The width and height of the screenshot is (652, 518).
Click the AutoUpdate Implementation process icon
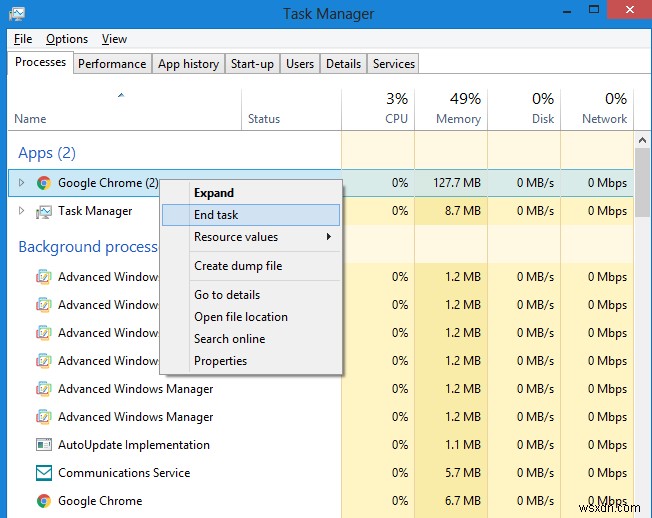coord(44,445)
